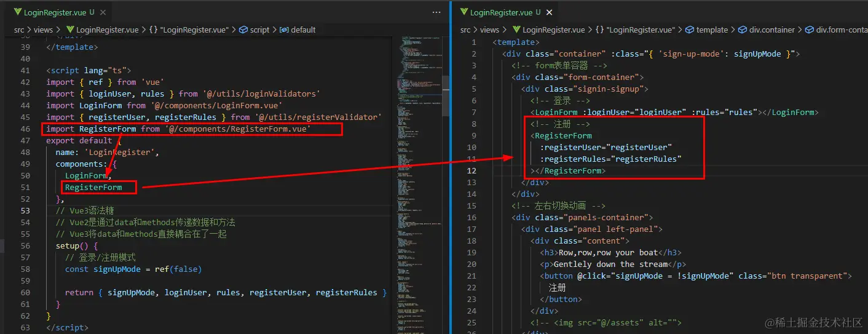Close the LoginRegister.vue tab in right pane
868x334 pixels.
[x=549, y=12]
